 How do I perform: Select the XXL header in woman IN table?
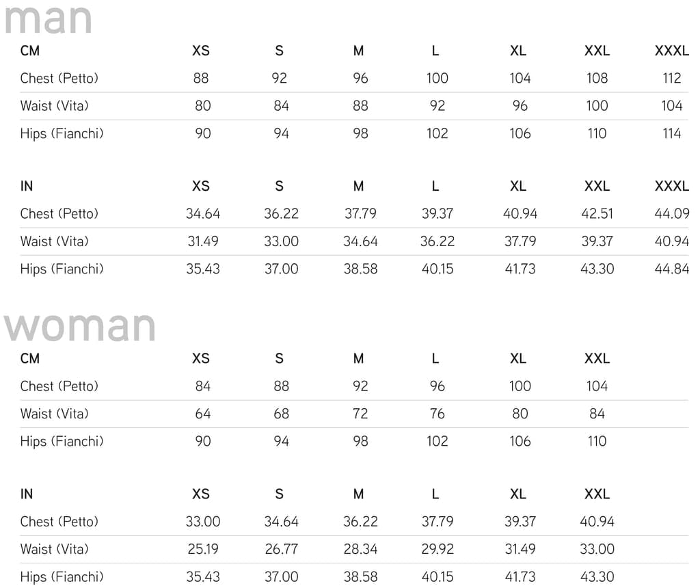[597, 494]
